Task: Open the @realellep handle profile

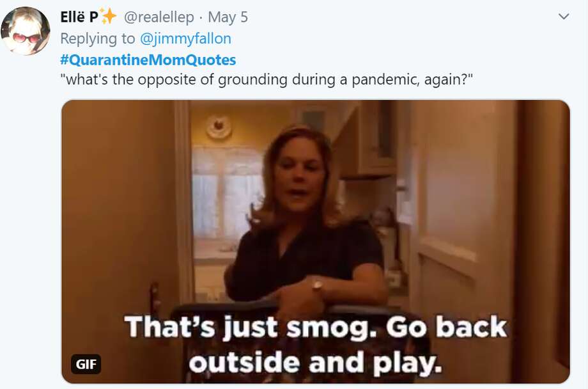Action: 159,17
